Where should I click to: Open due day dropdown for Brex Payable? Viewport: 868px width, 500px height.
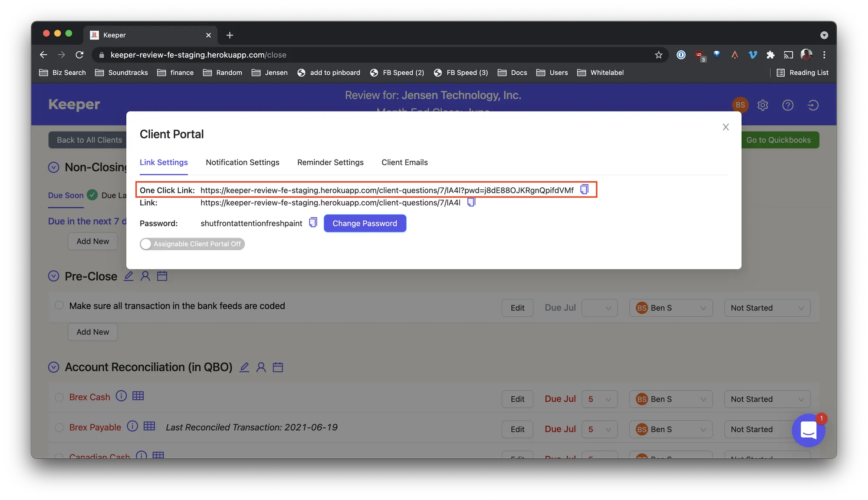point(599,429)
